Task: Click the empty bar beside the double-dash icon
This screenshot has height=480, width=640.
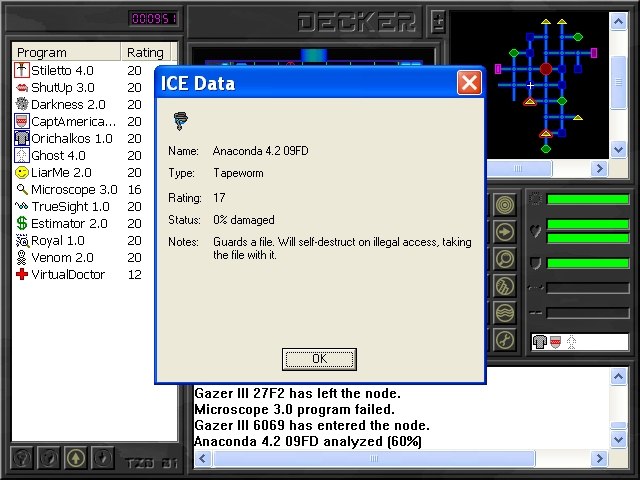Action: [x=588, y=313]
